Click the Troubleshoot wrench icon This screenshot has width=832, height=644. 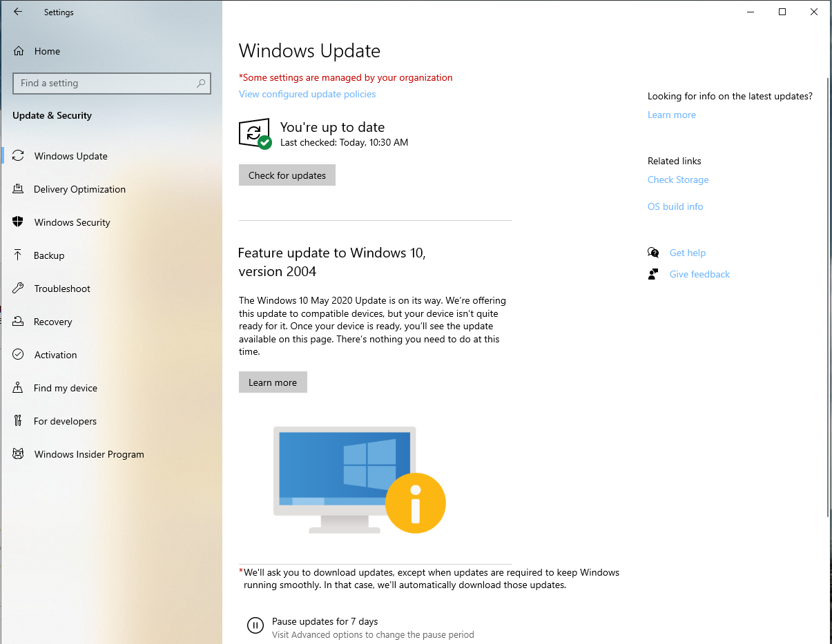click(x=19, y=289)
